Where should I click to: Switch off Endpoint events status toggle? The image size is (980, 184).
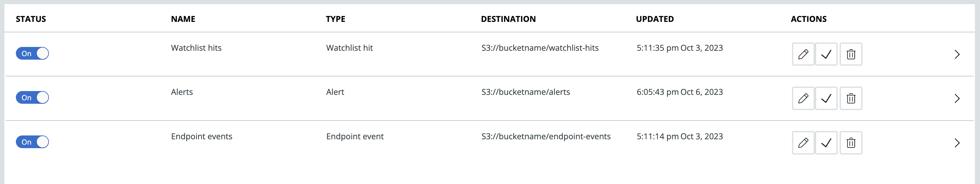(x=32, y=142)
